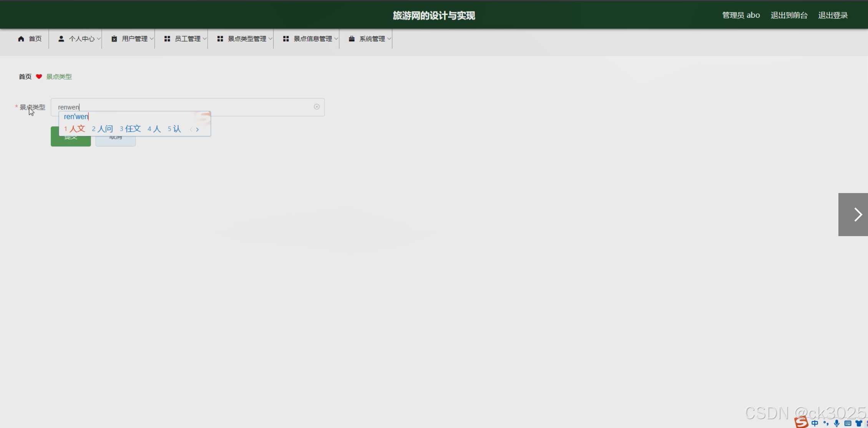Click 退出到前台 link in header

pyautogui.click(x=789, y=15)
